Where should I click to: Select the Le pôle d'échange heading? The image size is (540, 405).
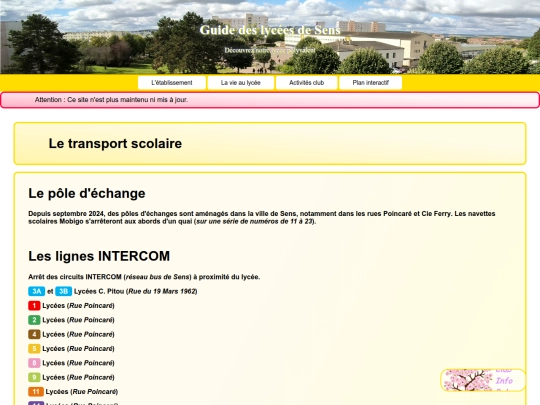[87, 194]
